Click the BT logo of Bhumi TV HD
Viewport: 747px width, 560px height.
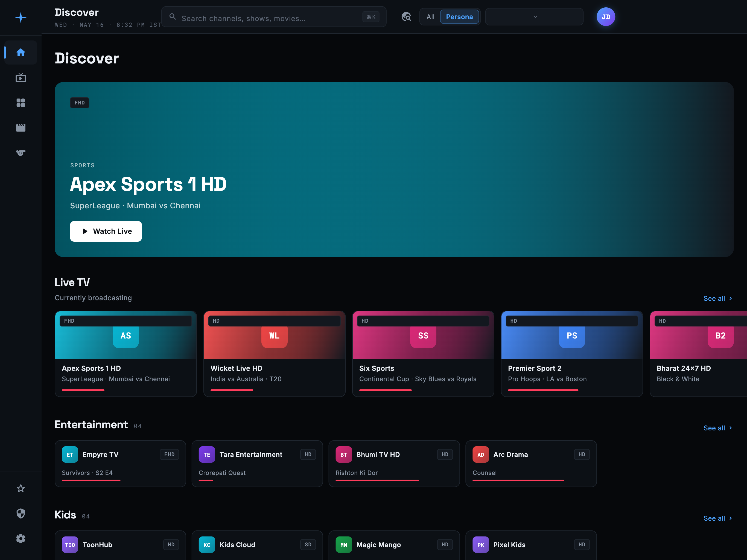[344, 454]
